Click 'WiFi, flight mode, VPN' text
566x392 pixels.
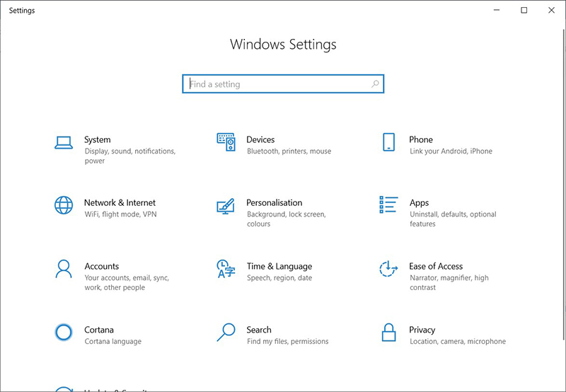point(120,214)
